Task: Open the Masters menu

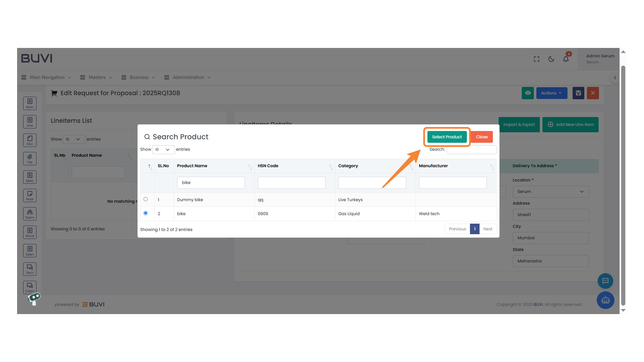Action: (x=97, y=77)
